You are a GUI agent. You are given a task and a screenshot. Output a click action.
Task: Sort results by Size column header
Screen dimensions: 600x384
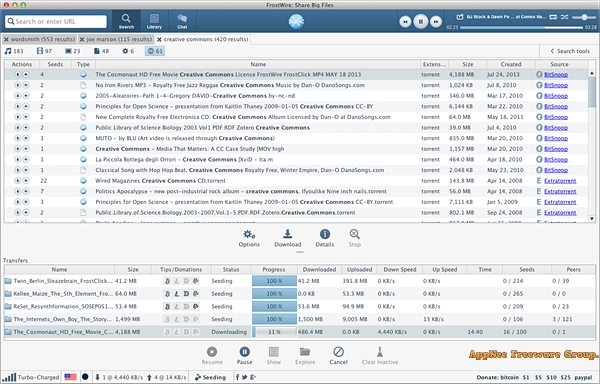pos(467,64)
